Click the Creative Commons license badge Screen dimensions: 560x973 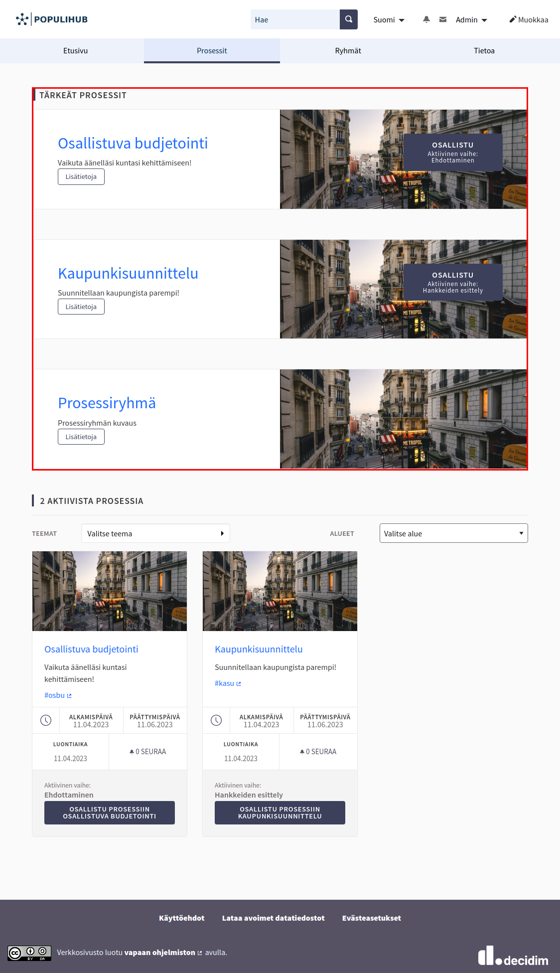(29, 953)
